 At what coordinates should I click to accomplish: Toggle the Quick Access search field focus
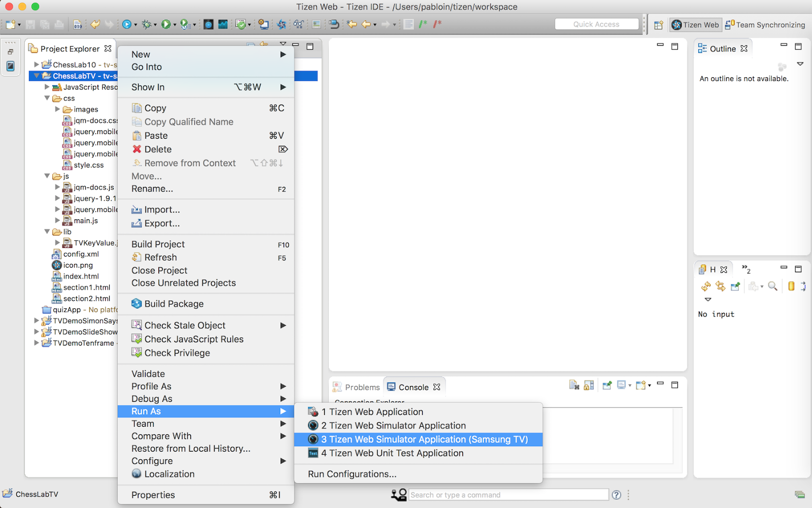coord(597,23)
